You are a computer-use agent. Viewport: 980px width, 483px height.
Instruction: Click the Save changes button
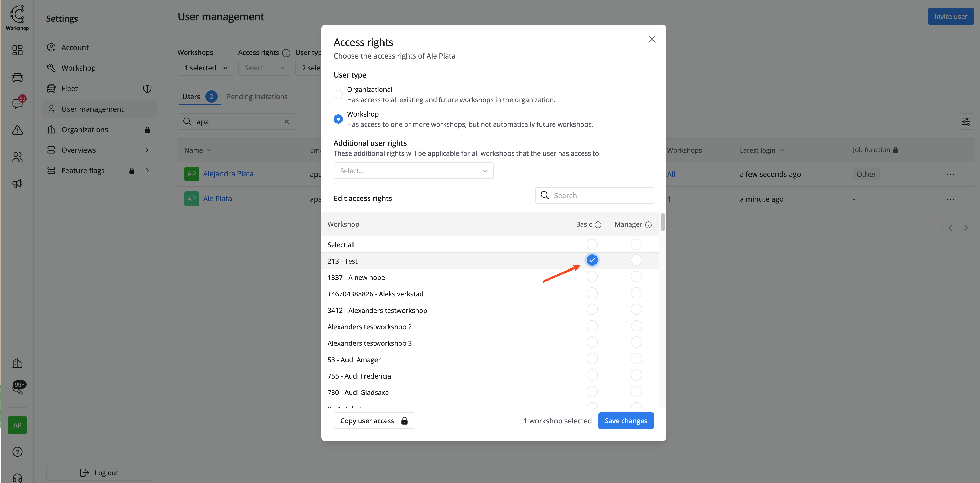coord(626,421)
